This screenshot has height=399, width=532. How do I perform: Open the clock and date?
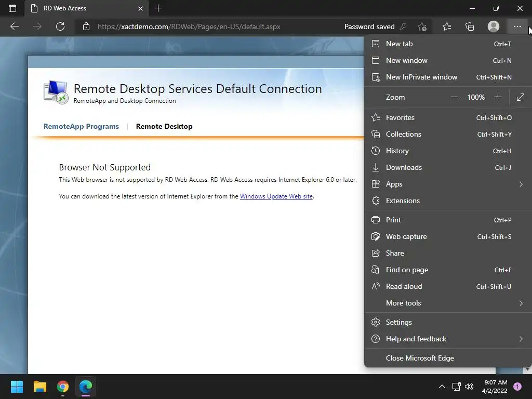click(x=495, y=387)
